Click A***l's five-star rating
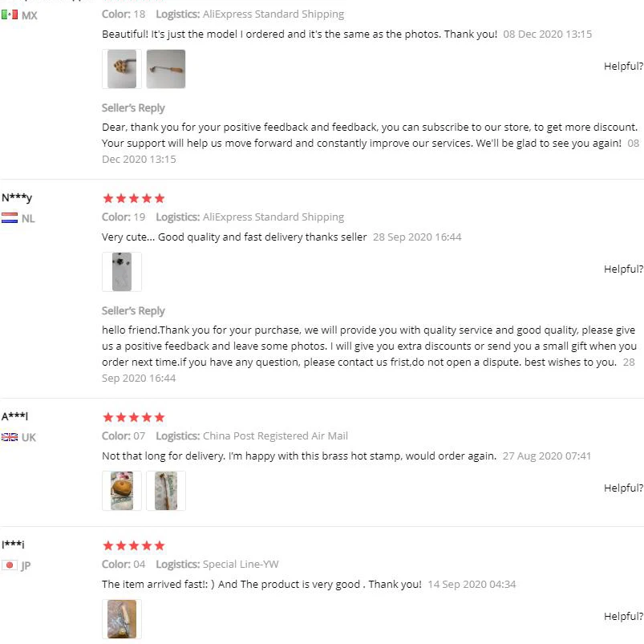The height and width of the screenshot is (644, 644). pos(133,417)
